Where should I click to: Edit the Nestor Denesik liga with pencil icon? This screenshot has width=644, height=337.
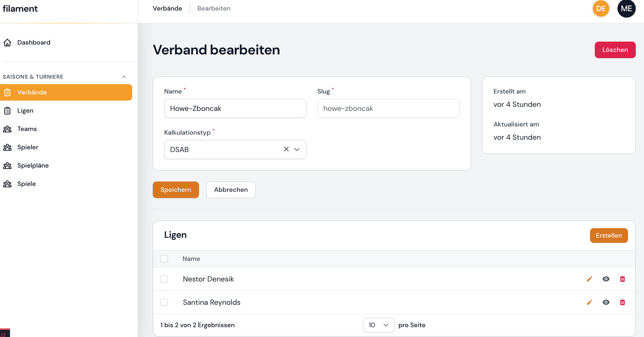(590, 279)
